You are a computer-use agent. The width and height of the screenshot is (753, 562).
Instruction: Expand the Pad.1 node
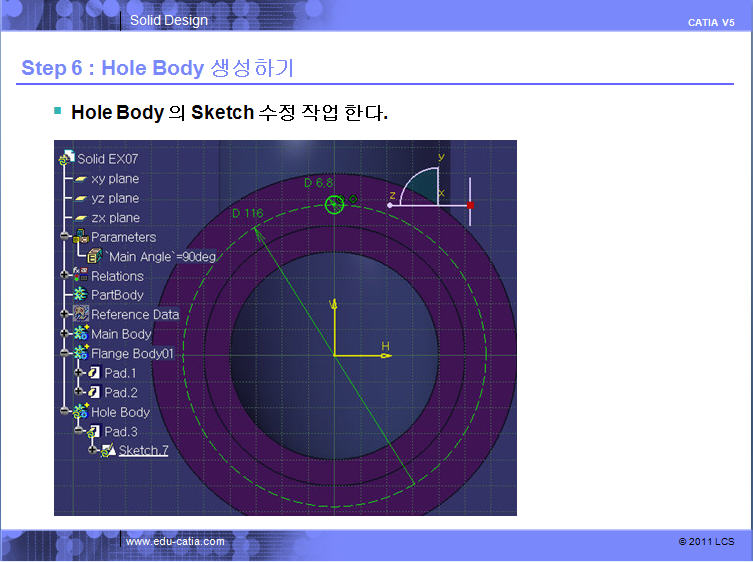[79, 373]
